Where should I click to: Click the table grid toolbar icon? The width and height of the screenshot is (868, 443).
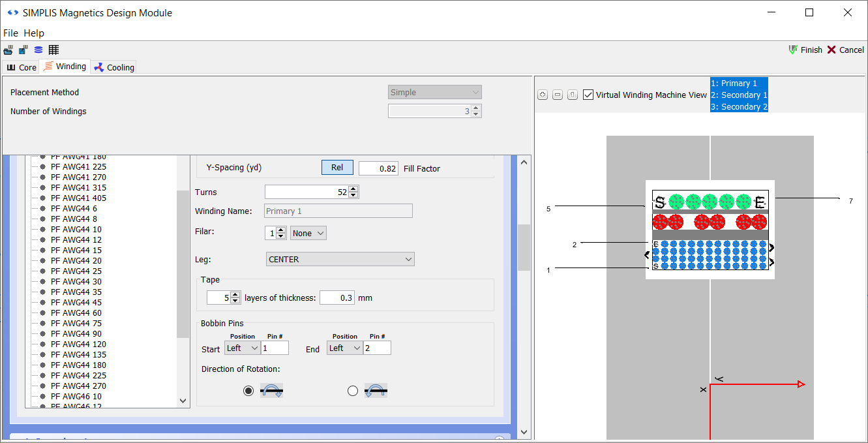coord(53,50)
